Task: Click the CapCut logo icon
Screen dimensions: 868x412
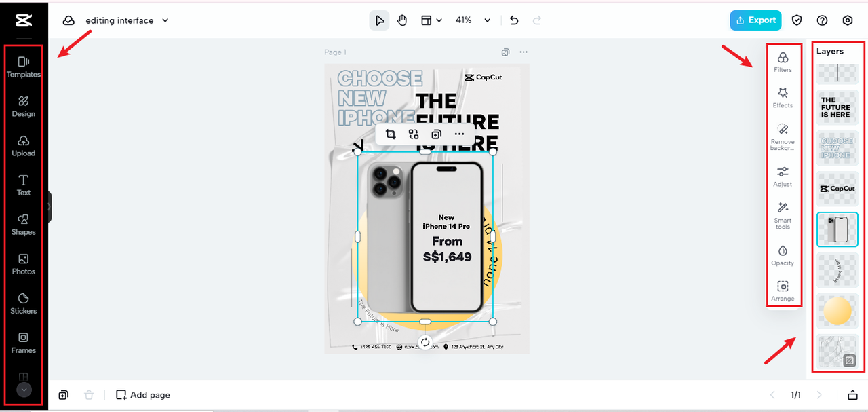Action: (24, 20)
